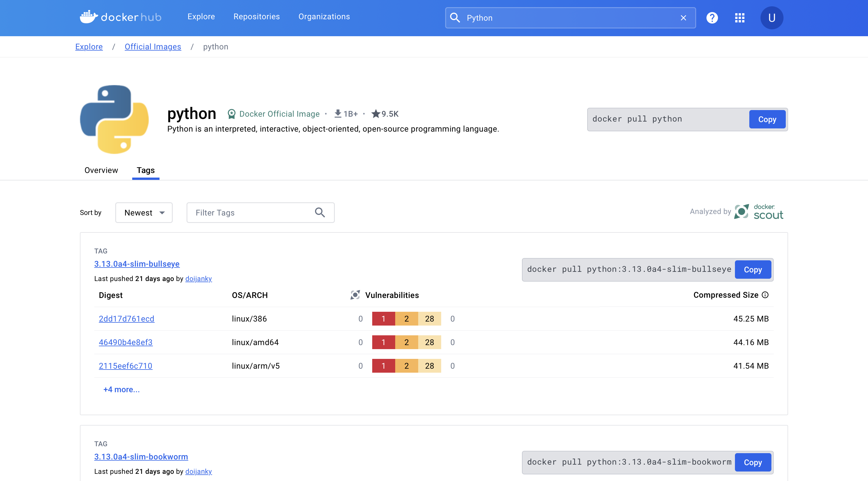Open Organizations in the top navigation

pyautogui.click(x=324, y=16)
